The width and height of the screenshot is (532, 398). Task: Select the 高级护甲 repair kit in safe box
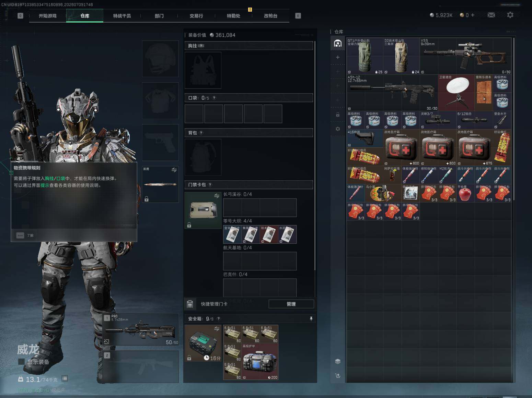260,362
